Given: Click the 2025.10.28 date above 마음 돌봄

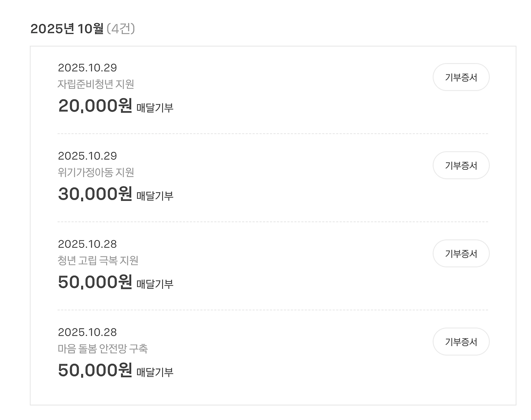Looking at the screenshot, I should pos(87,332).
